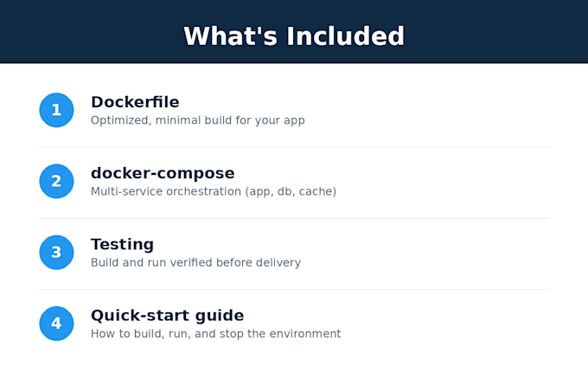Click the word "Optimized" under Dockerfile
The image size is (588, 392).
pos(119,120)
